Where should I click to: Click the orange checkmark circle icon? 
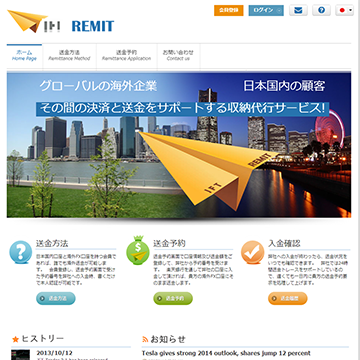click(252, 252)
